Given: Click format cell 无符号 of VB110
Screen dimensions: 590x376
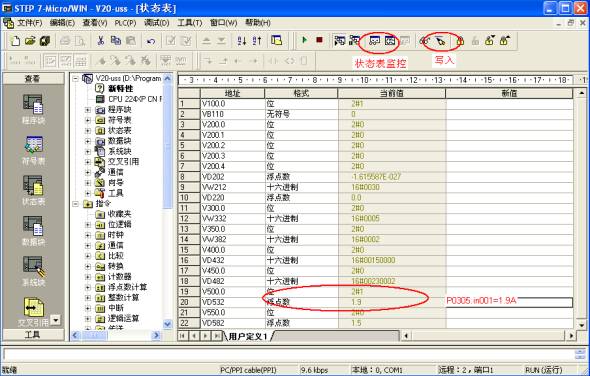Looking at the screenshot, I should 301,114.
